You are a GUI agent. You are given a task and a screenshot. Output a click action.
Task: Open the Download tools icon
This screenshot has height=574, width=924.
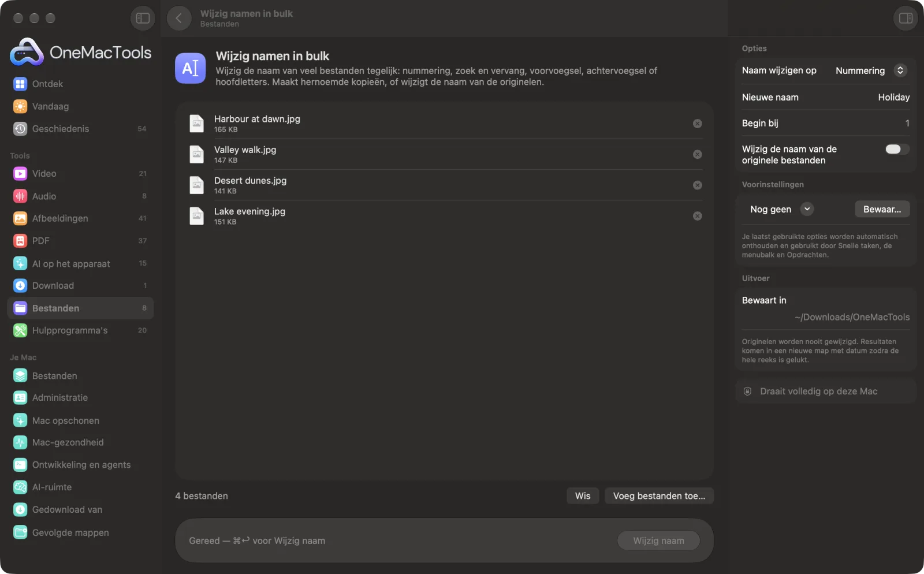[20, 286]
